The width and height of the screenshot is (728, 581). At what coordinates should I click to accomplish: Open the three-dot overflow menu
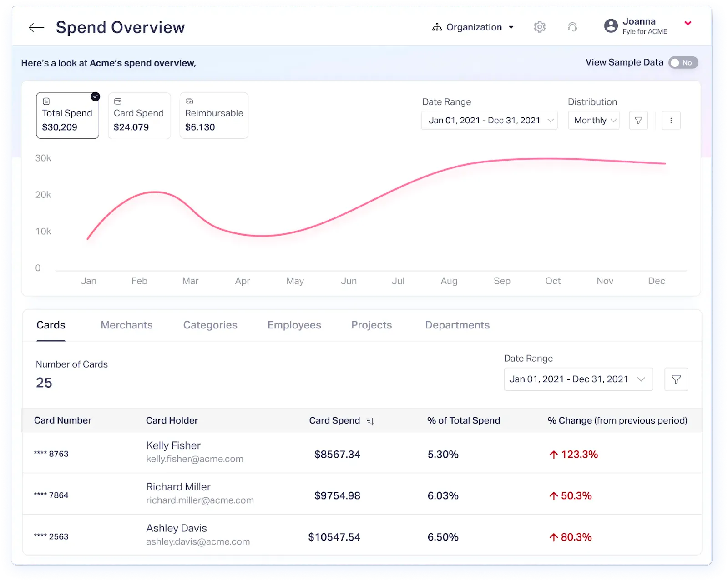tap(671, 120)
